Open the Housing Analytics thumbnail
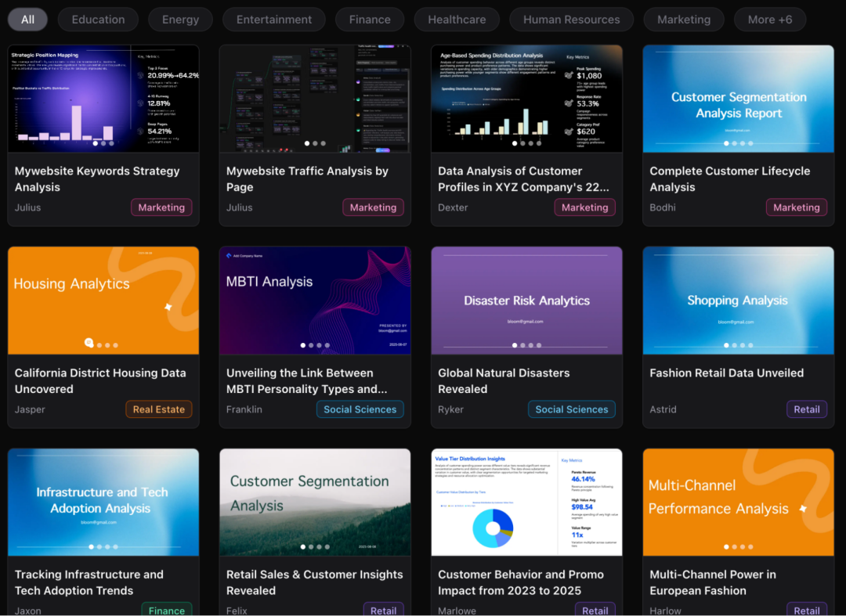This screenshot has width=846, height=616. 103,301
